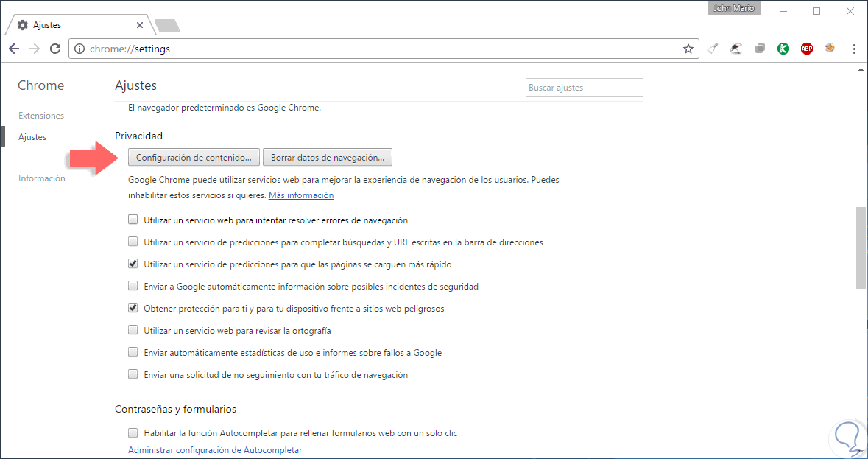Select the Ajustes tab
The image size is (868, 459).
77,25
